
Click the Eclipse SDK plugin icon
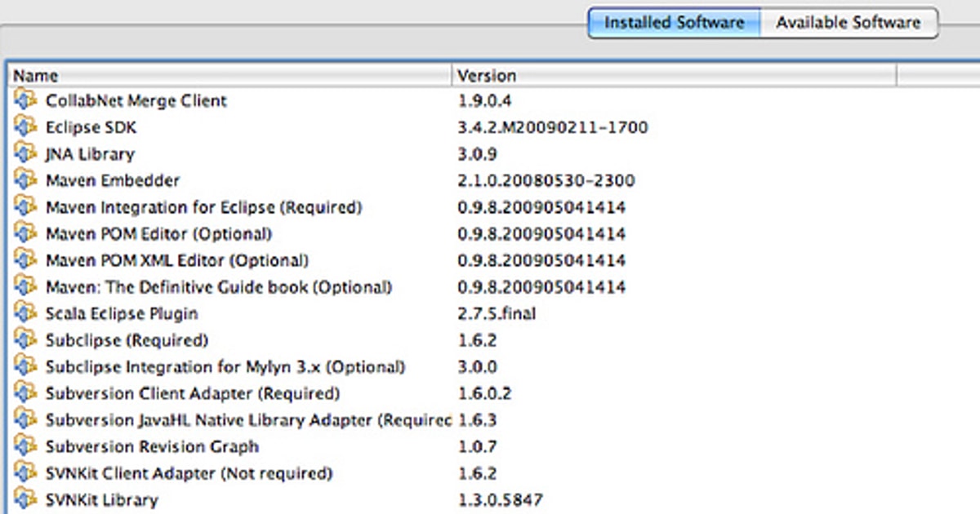(24, 127)
